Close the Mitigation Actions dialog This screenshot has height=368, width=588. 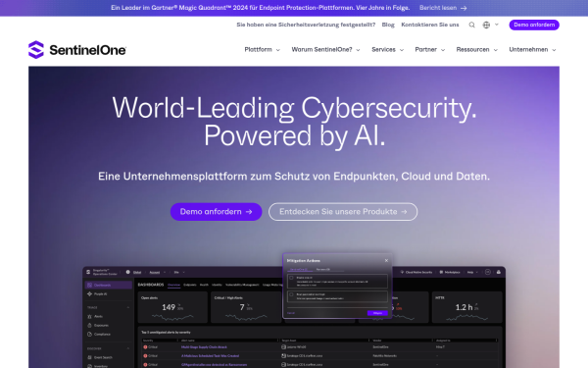(x=386, y=260)
